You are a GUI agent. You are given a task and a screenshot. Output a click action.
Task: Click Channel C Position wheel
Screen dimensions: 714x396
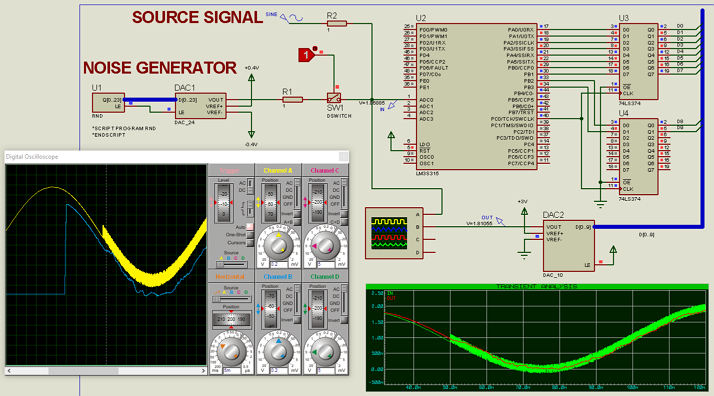pyautogui.click(x=317, y=203)
